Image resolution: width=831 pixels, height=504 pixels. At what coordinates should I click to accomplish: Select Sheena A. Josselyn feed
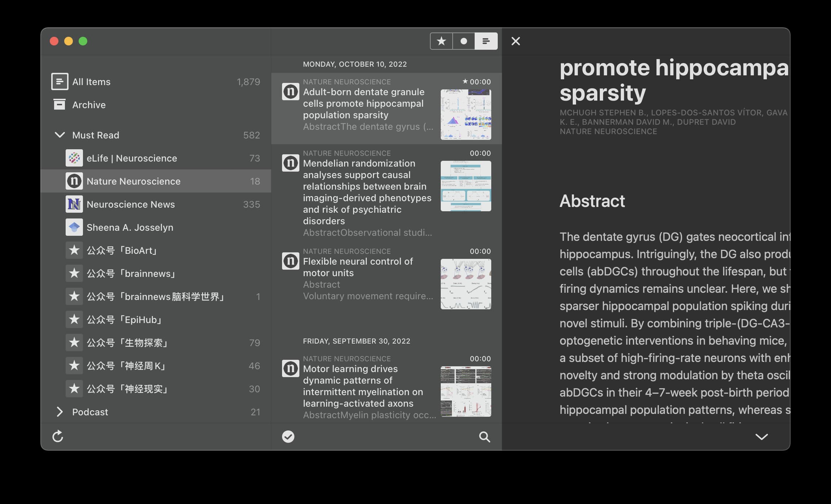click(156, 227)
